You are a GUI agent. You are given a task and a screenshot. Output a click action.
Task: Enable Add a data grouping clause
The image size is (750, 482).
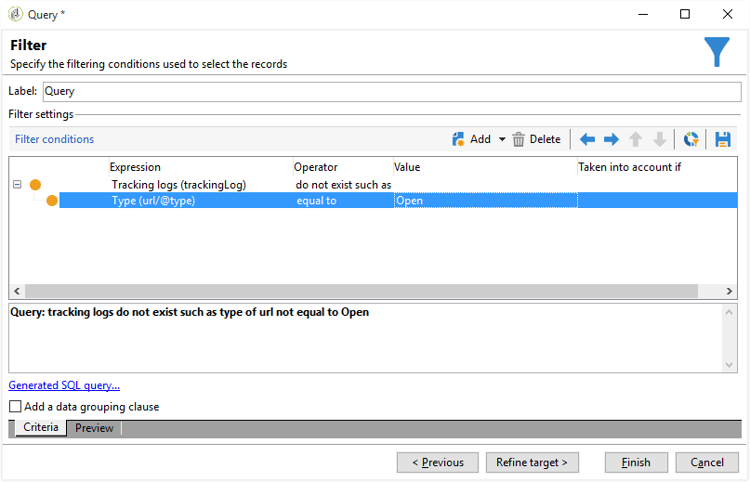pos(15,407)
